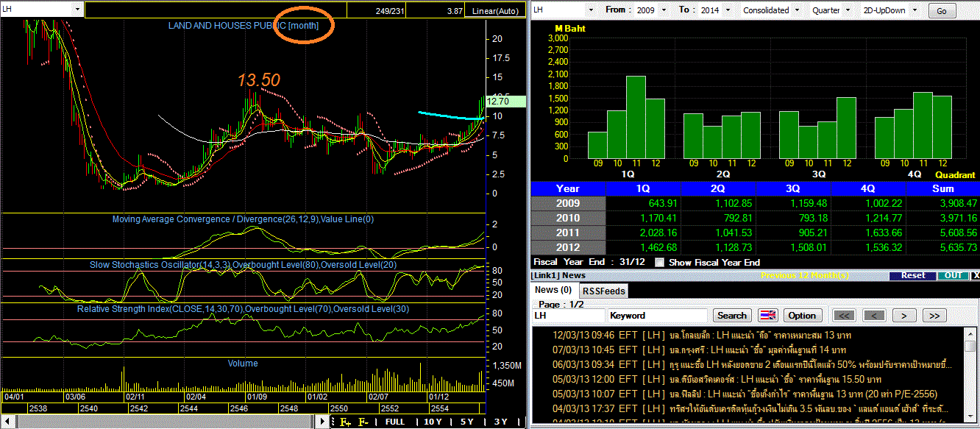Click the F- zoom-out chart icon
This screenshot has height=429, width=980.
pos(364,422)
